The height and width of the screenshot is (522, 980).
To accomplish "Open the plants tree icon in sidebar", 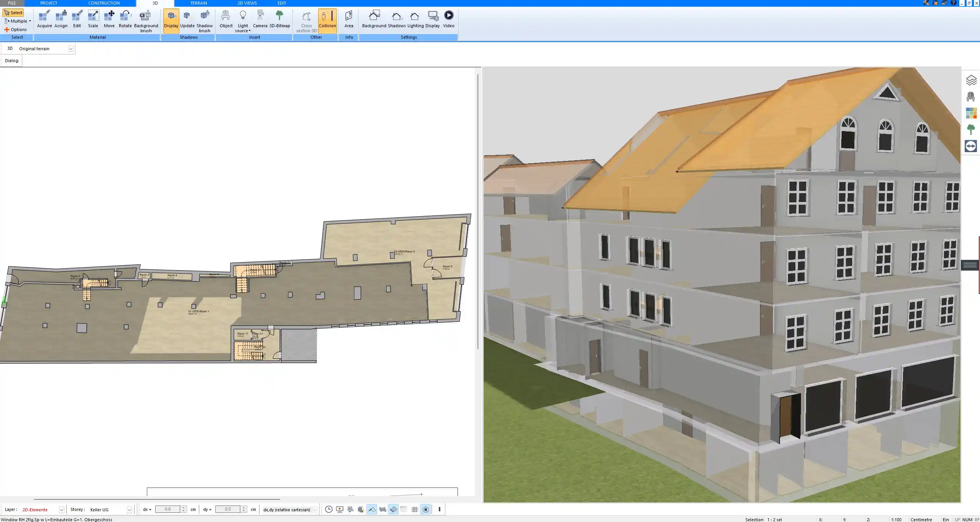I will point(971,130).
